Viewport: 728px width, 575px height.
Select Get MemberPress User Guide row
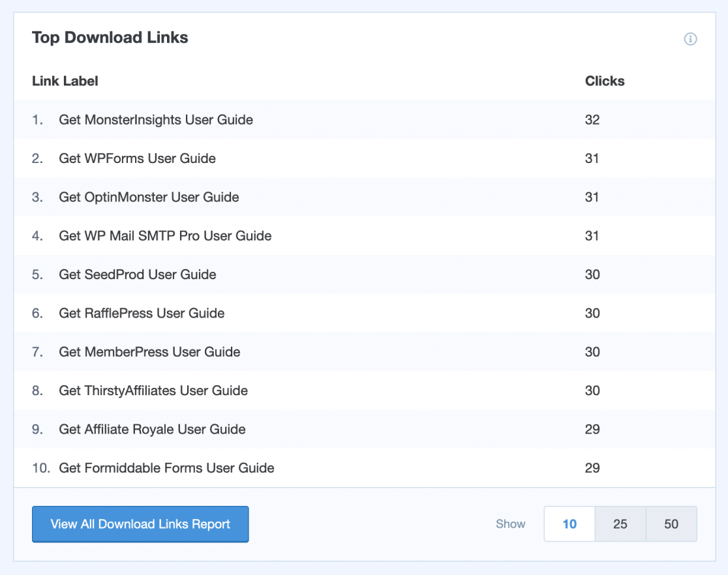point(149,352)
